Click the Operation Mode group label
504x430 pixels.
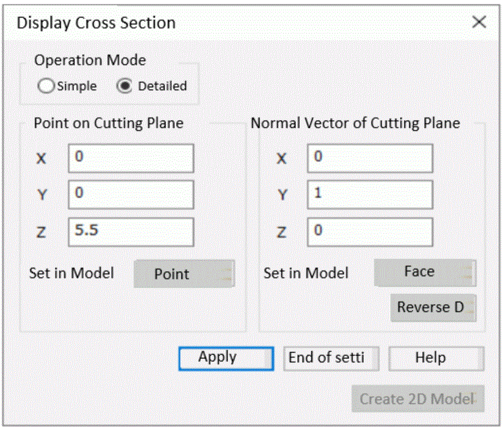(90, 60)
